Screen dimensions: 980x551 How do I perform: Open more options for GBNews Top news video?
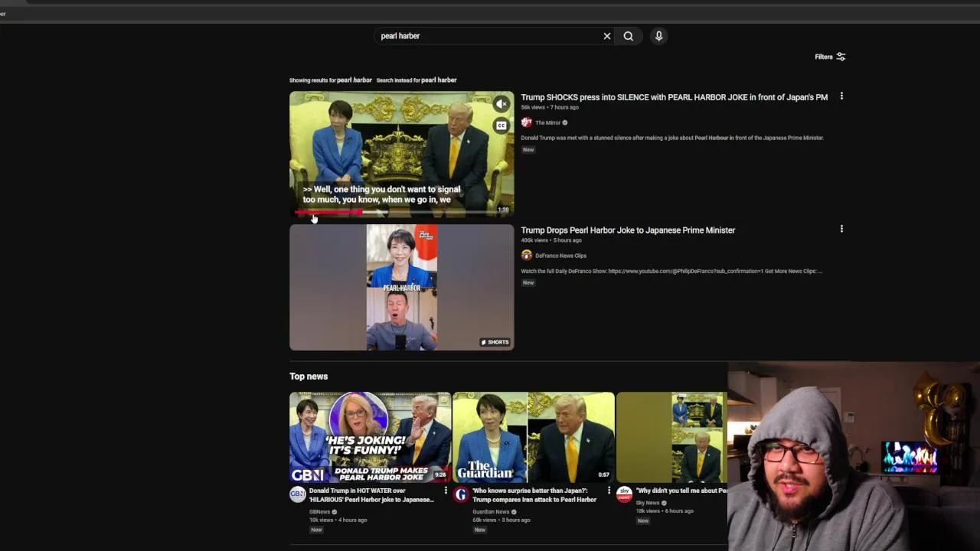446,491
